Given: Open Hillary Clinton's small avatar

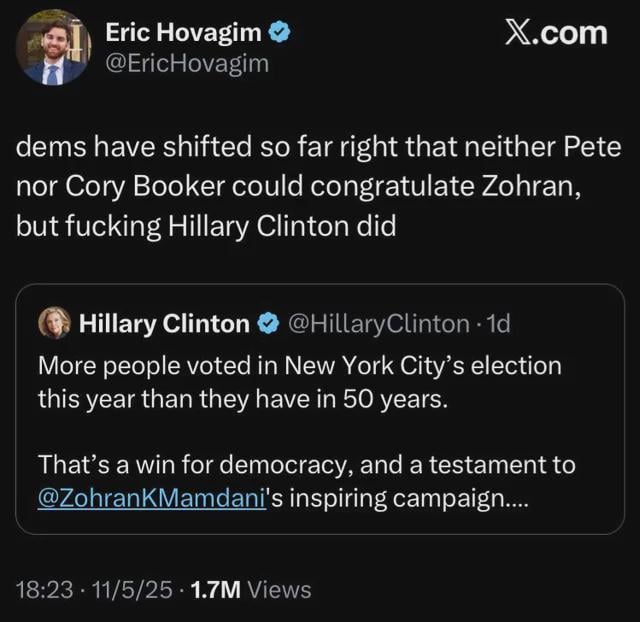Looking at the screenshot, I should 53,323.
